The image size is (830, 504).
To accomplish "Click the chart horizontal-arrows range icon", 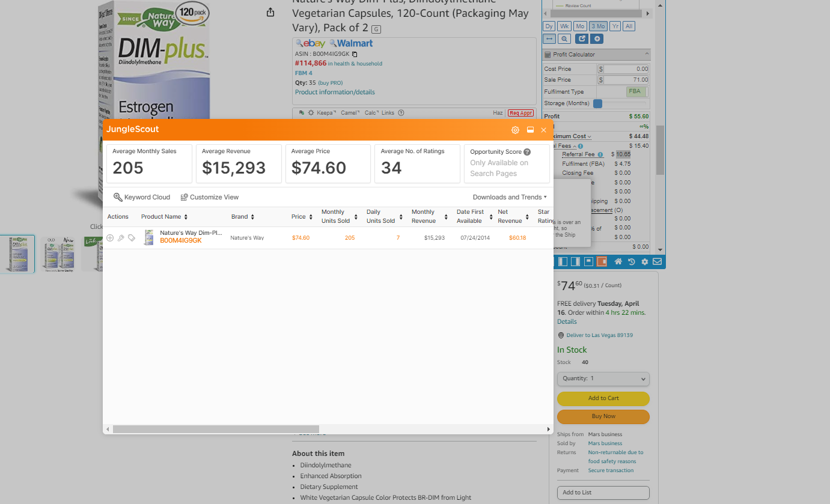I will (x=549, y=39).
